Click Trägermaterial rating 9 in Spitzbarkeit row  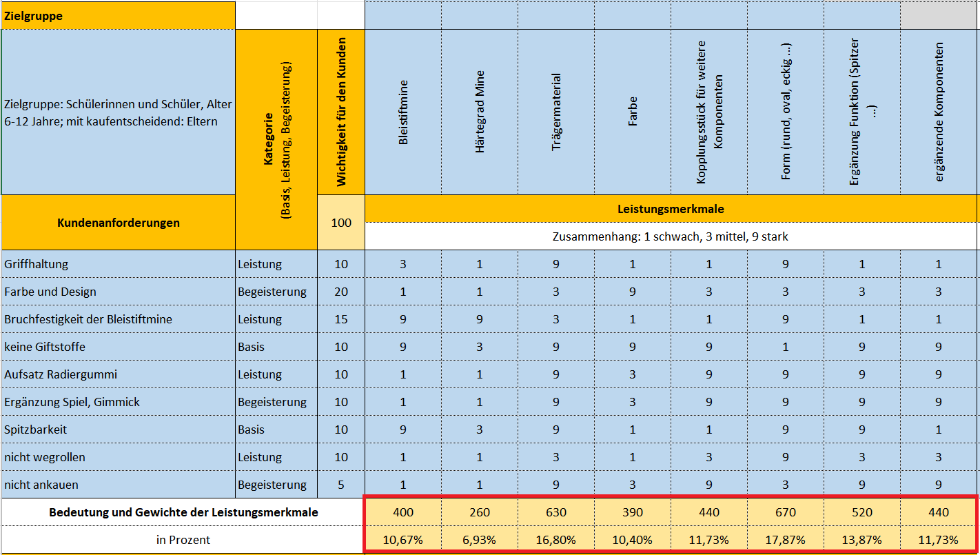(x=556, y=430)
